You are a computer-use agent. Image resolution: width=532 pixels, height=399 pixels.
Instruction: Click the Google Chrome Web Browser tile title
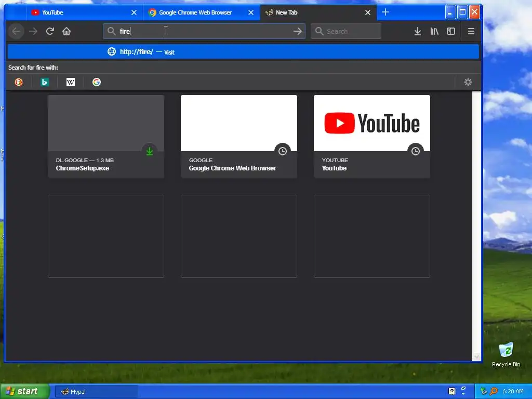point(232,168)
